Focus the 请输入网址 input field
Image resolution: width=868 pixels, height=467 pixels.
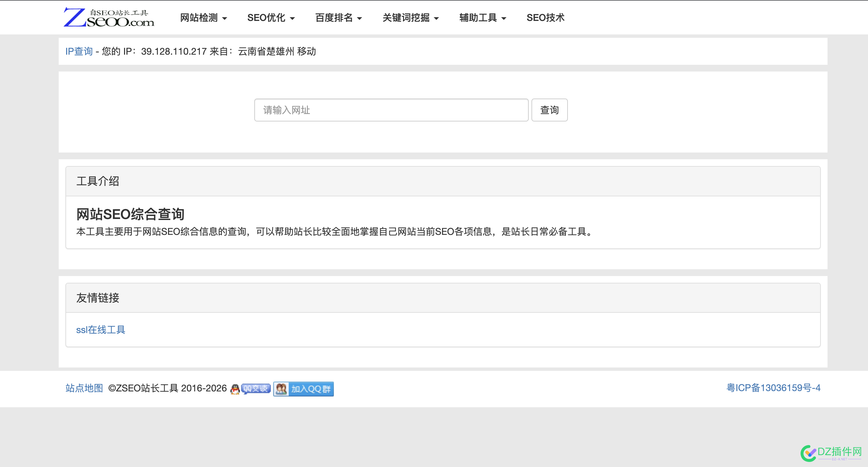391,110
